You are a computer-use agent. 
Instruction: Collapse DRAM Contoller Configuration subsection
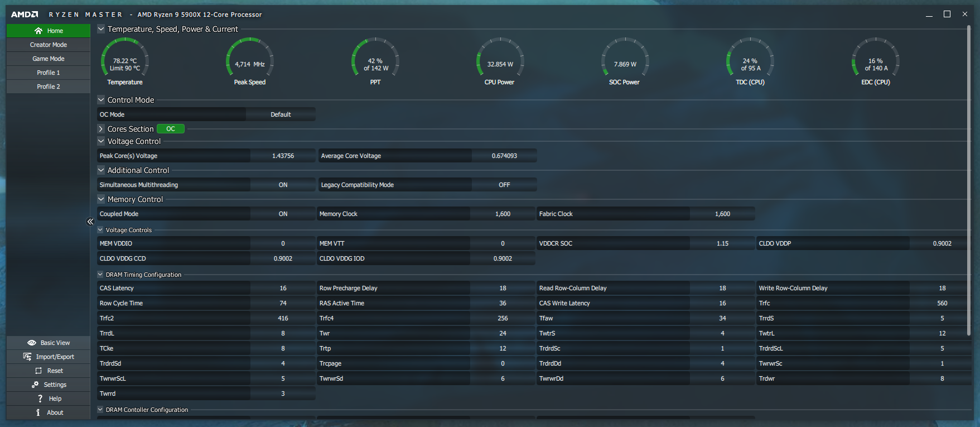100,410
